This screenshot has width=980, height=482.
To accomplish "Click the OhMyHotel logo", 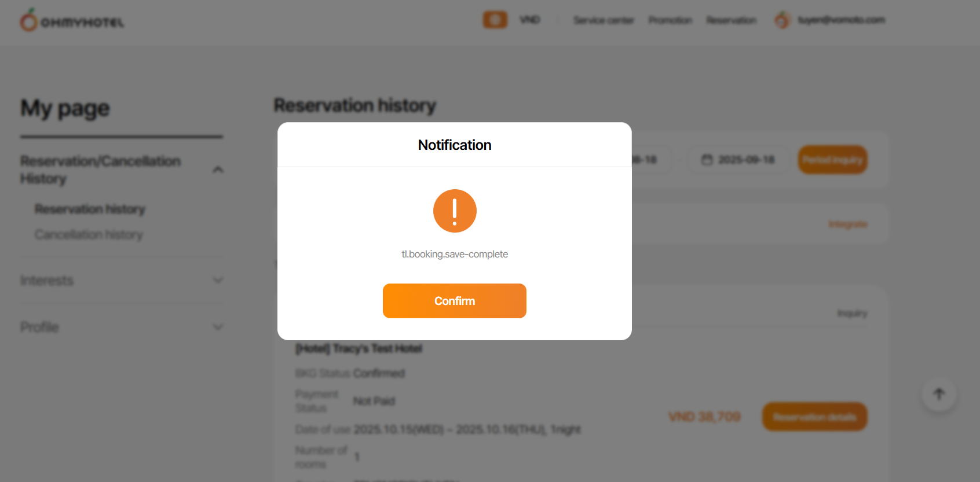I will pos(72,21).
